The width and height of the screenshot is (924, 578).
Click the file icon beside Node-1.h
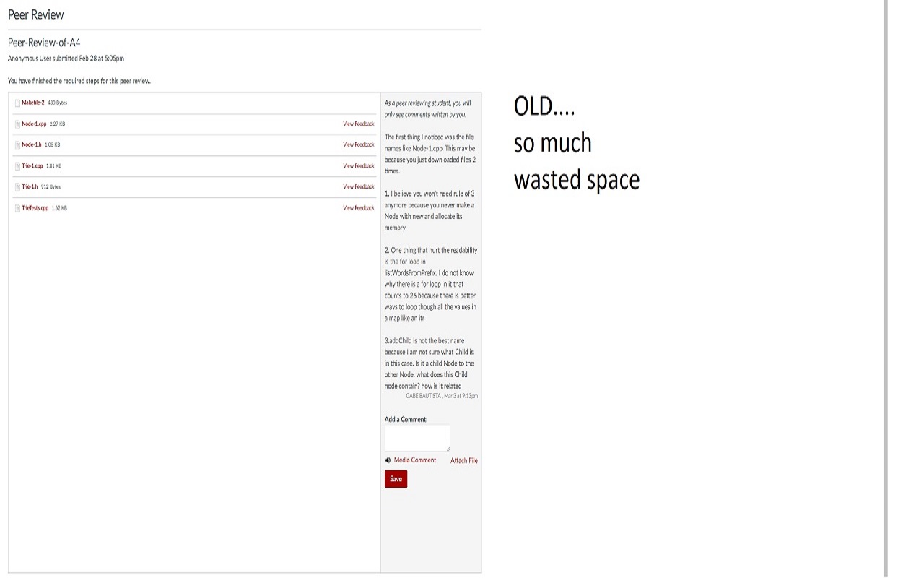tap(17, 145)
